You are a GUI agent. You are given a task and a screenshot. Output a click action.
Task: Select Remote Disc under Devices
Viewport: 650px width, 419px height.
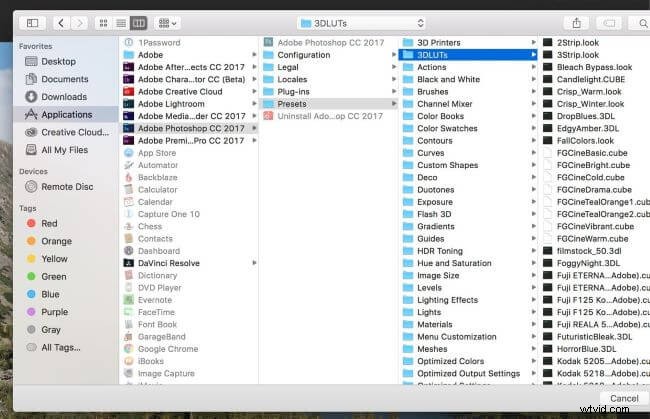coord(67,186)
